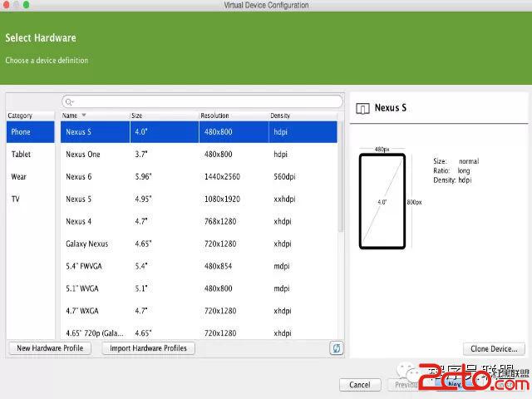
Task: Click the 480x854 resolution cell
Action: pyautogui.click(x=218, y=266)
